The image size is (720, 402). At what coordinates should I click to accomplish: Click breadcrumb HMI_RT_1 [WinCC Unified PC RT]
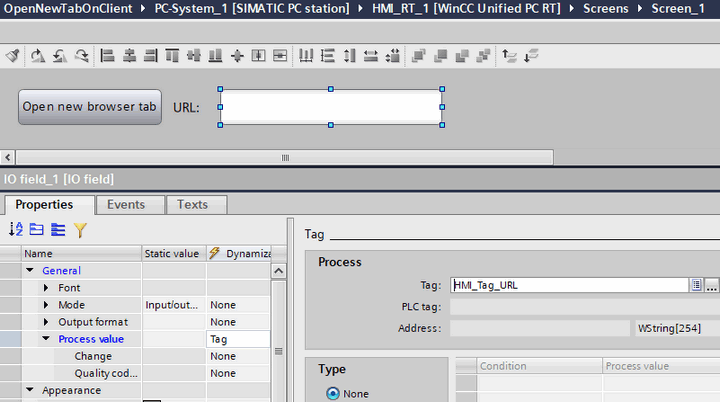click(x=466, y=9)
